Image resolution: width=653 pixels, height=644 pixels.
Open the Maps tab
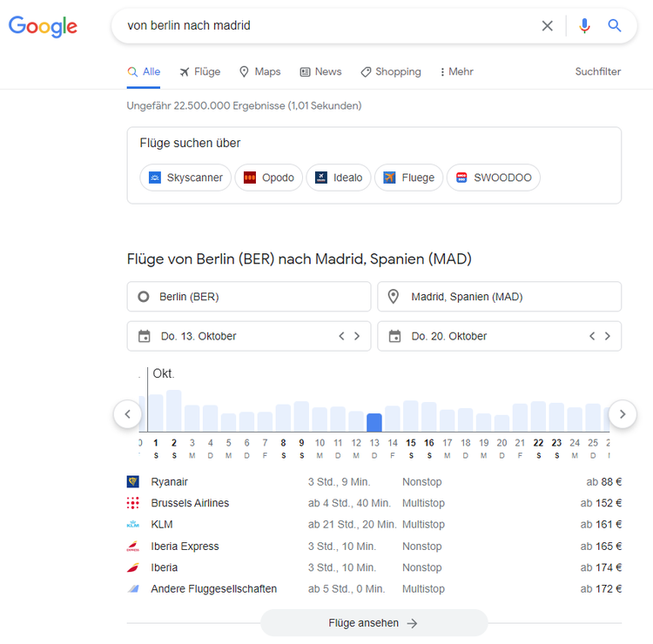click(x=260, y=71)
